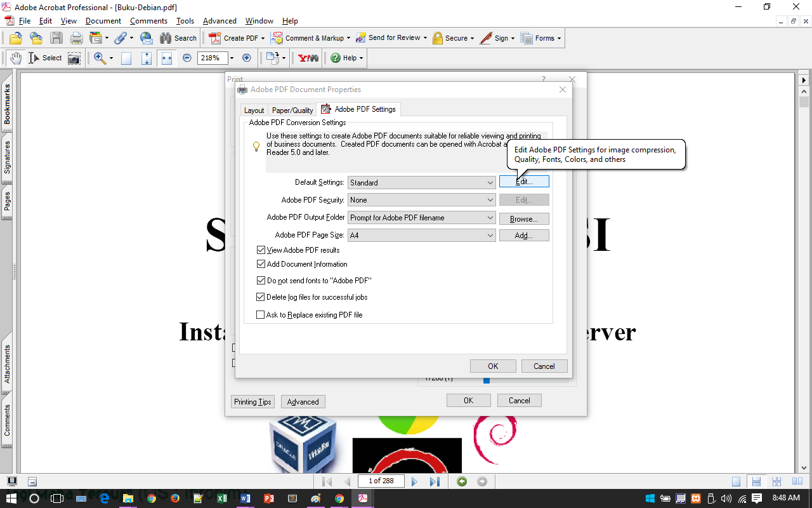Click Browse for output folder
Screen dimensions: 812x508
click(x=524, y=219)
